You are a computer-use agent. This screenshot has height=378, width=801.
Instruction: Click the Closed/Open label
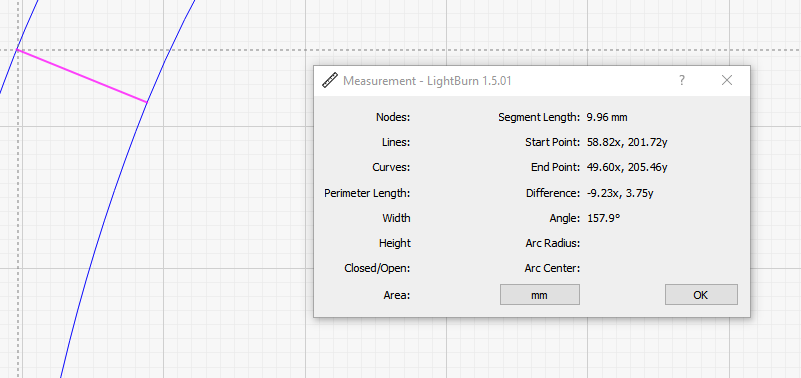377,268
